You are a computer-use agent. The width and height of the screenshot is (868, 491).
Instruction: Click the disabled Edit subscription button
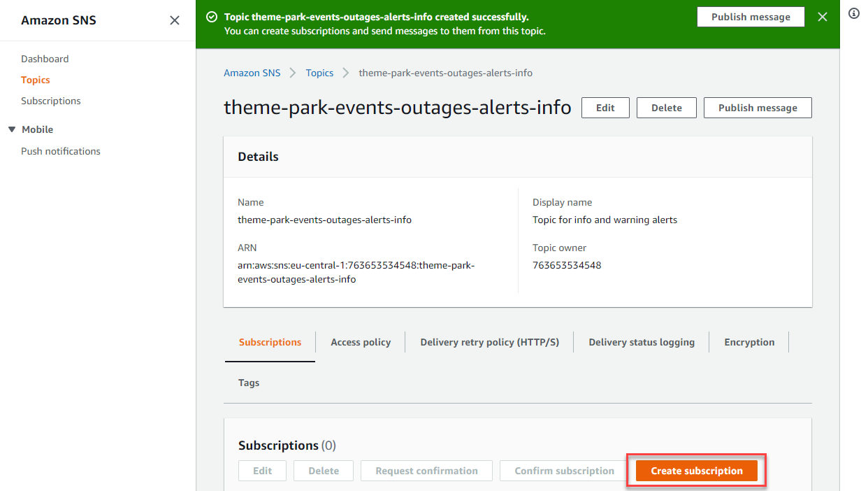click(262, 471)
